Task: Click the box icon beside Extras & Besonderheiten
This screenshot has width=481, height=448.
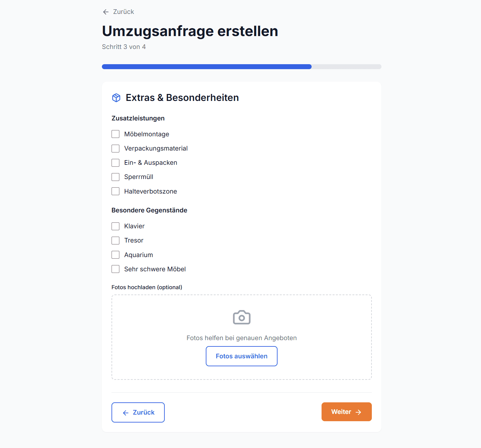Action: (116, 98)
